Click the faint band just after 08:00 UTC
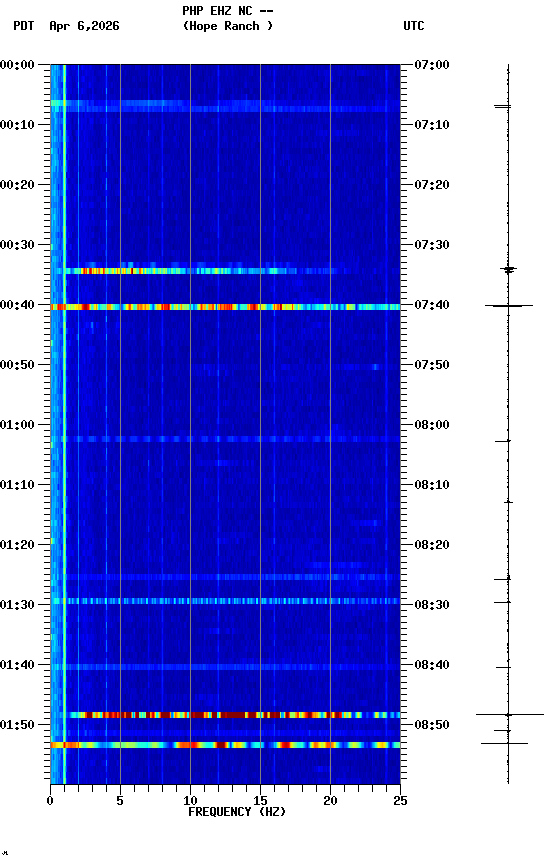This screenshot has height=864, width=552. pyautogui.click(x=225, y=440)
